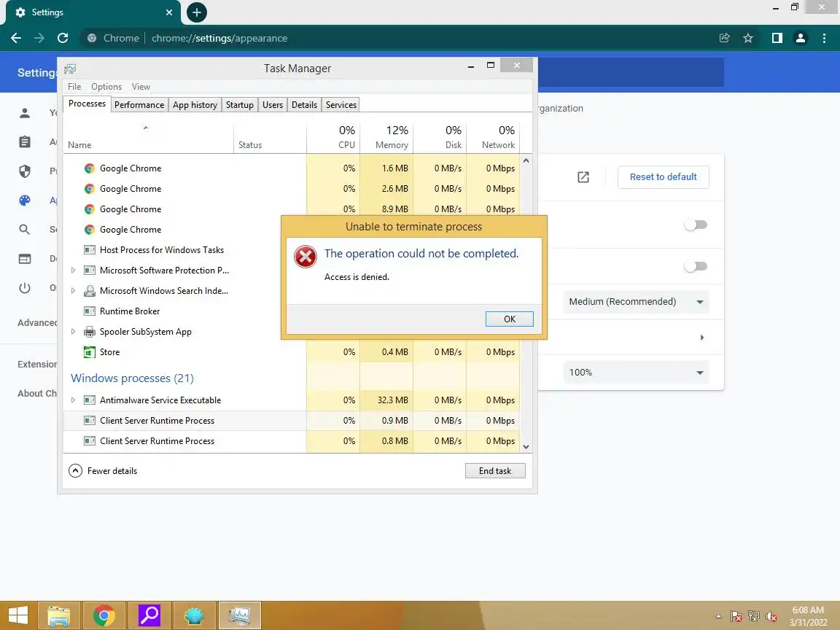Open File Explorer from the taskbar
Screen dimensions: 840x630
pyautogui.click(x=58, y=615)
